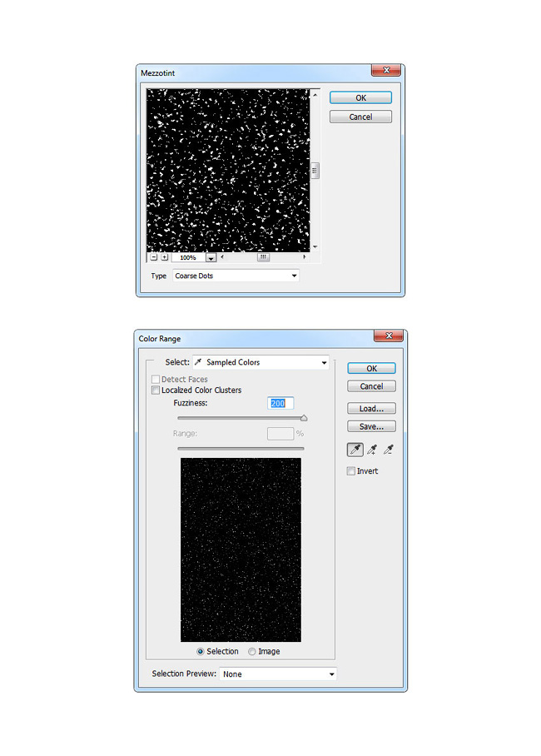Open the Mezzotint Type dropdown
This screenshot has width=541, height=756.
pos(236,276)
